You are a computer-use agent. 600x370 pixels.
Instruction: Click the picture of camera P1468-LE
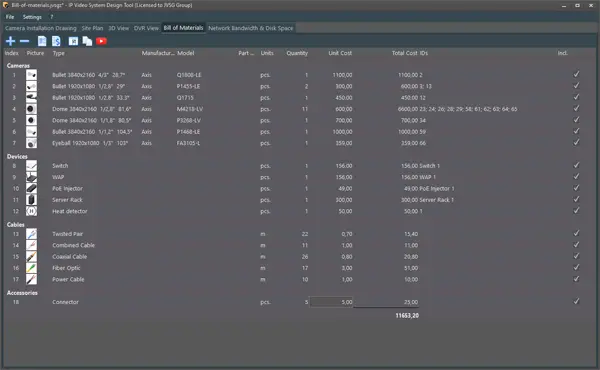31,132
